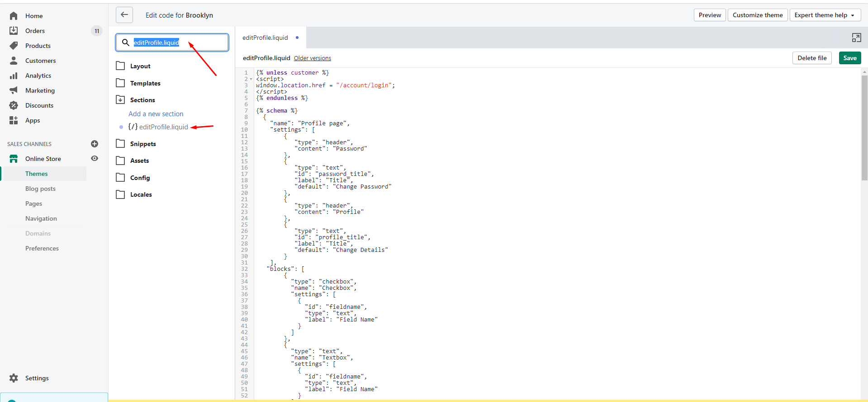
Task: Expand the Templates folder
Action: point(138,83)
